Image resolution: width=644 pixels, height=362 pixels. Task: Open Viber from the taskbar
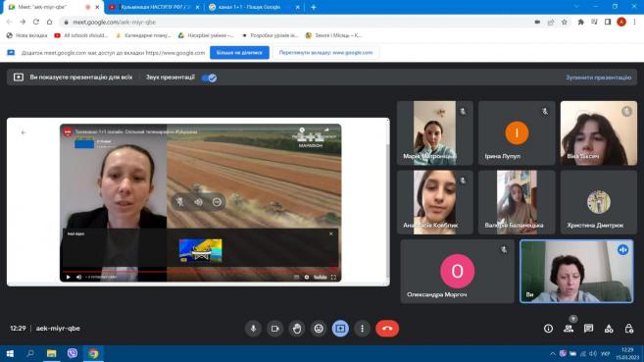pyautogui.click(x=73, y=353)
